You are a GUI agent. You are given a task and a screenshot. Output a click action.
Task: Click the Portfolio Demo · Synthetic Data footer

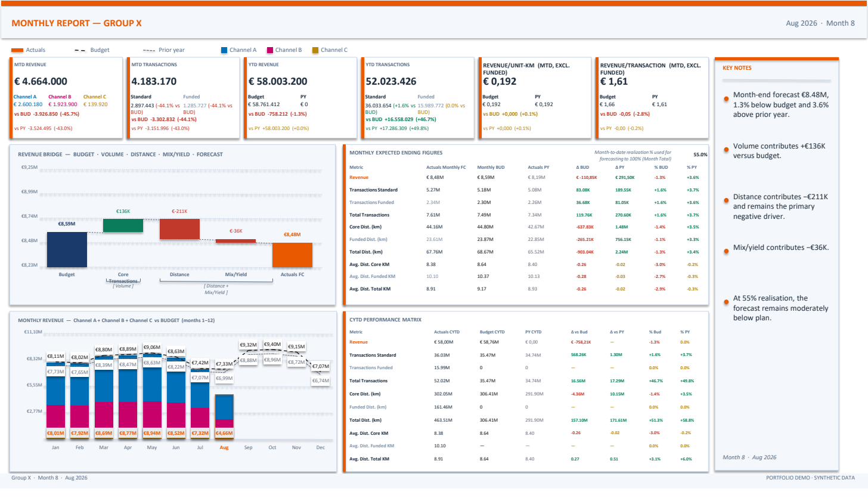[x=811, y=478]
